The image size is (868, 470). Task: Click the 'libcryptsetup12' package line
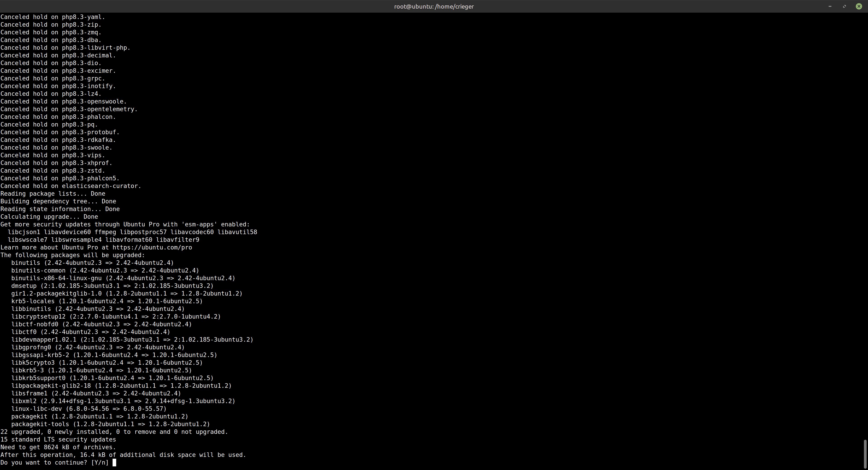[x=116, y=316]
